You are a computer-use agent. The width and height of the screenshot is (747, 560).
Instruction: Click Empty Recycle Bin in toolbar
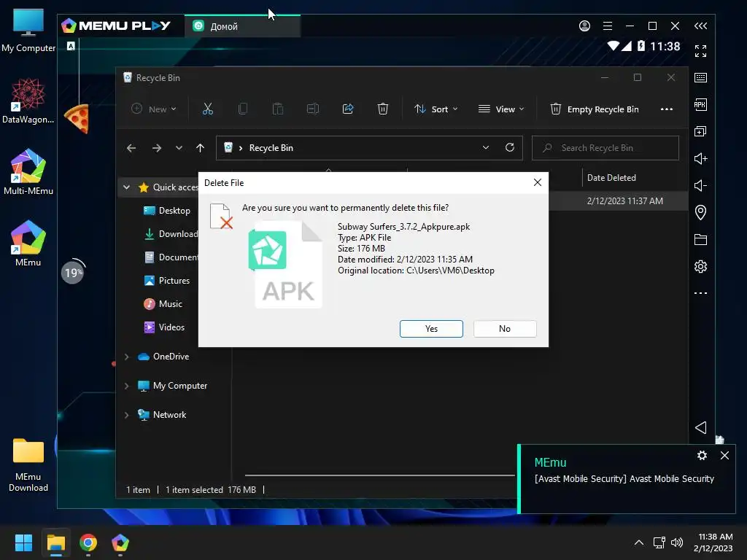594,109
